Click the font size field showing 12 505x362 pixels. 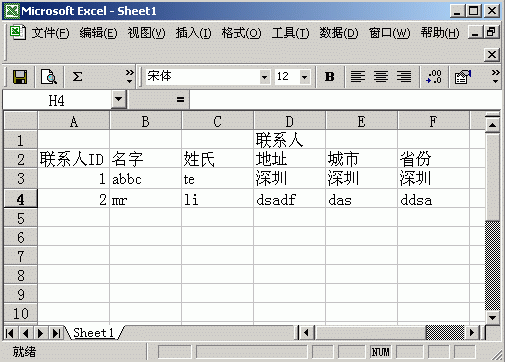287,77
